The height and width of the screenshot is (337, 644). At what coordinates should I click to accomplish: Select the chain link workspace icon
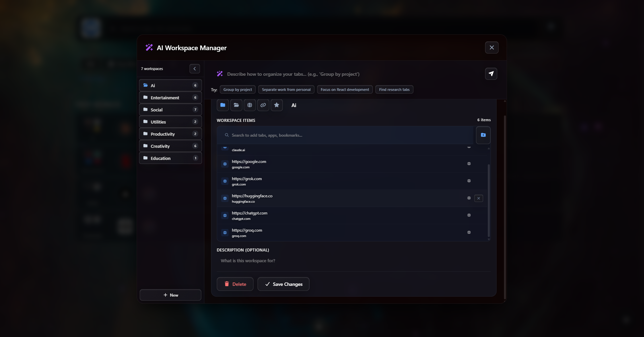click(x=263, y=105)
